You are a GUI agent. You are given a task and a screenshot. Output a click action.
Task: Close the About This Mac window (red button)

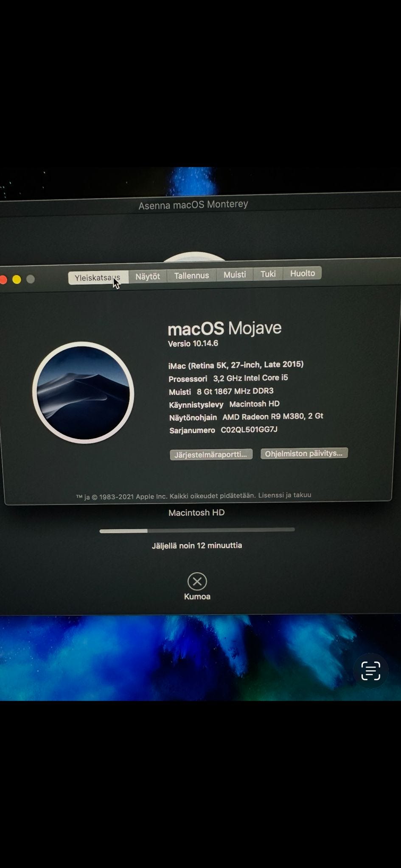(3, 280)
